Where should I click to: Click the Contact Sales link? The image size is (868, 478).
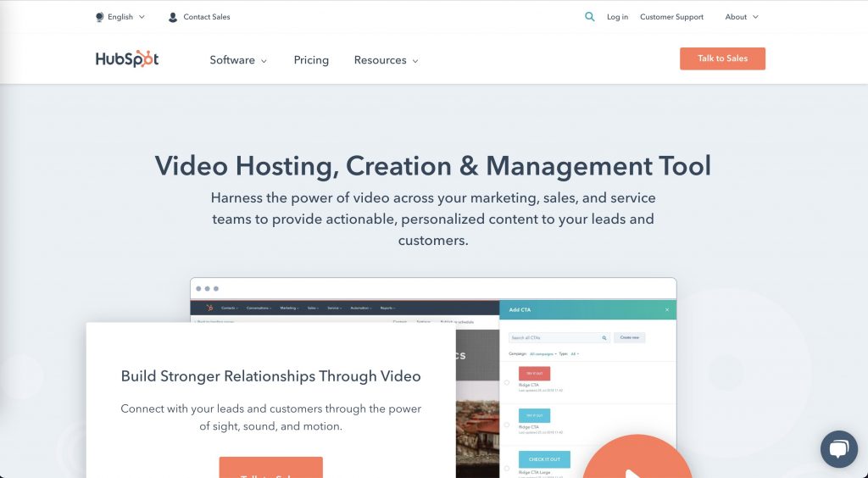coord(198,17)
